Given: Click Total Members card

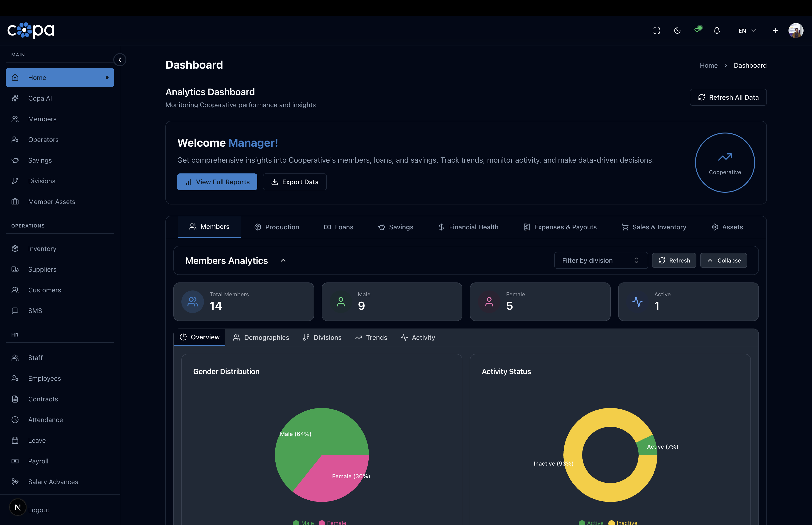Looking at the screenshot, I should [x=244, y=302].
